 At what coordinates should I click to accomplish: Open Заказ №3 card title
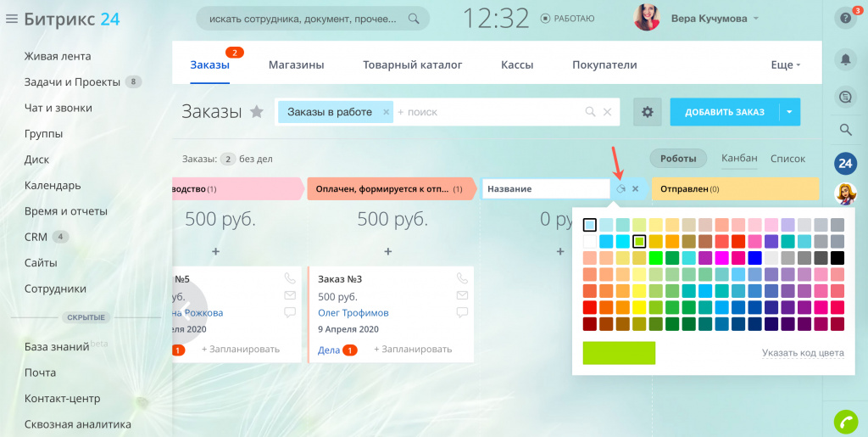(340, 279)
